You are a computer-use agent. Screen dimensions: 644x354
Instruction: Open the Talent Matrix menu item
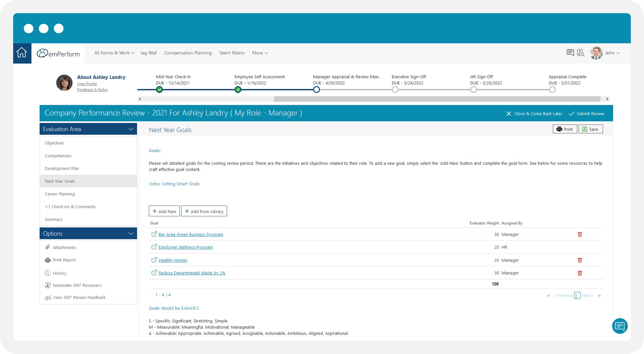coord(232,53)
